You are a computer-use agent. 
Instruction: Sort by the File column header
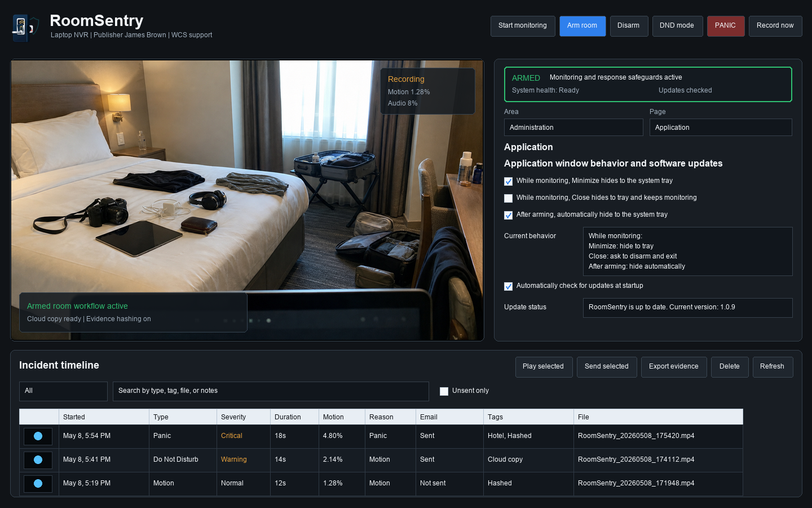[658, 417]
